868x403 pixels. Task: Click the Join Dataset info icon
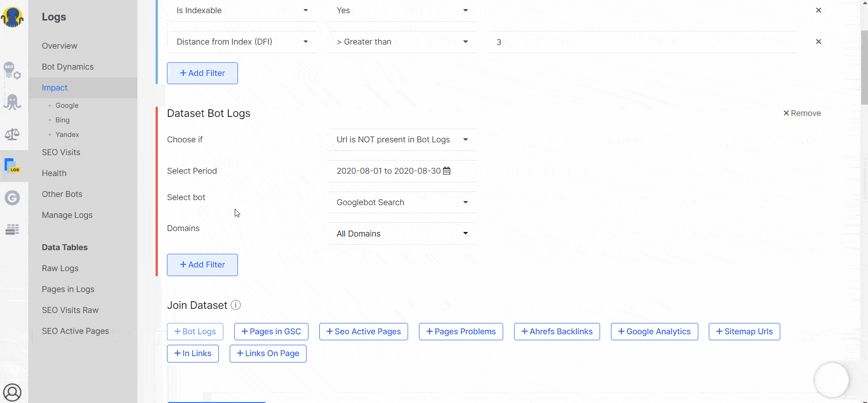coord(236,305)
